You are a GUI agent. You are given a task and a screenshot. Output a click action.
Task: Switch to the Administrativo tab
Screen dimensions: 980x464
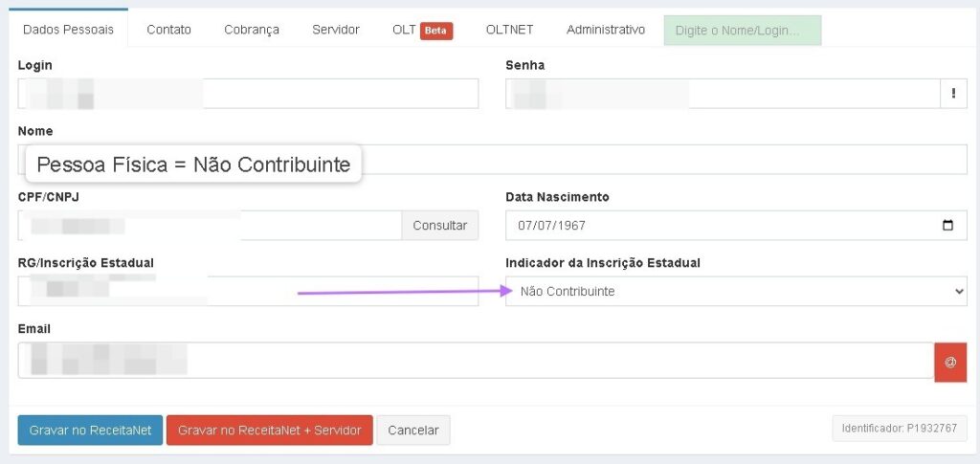pos(606,30)
